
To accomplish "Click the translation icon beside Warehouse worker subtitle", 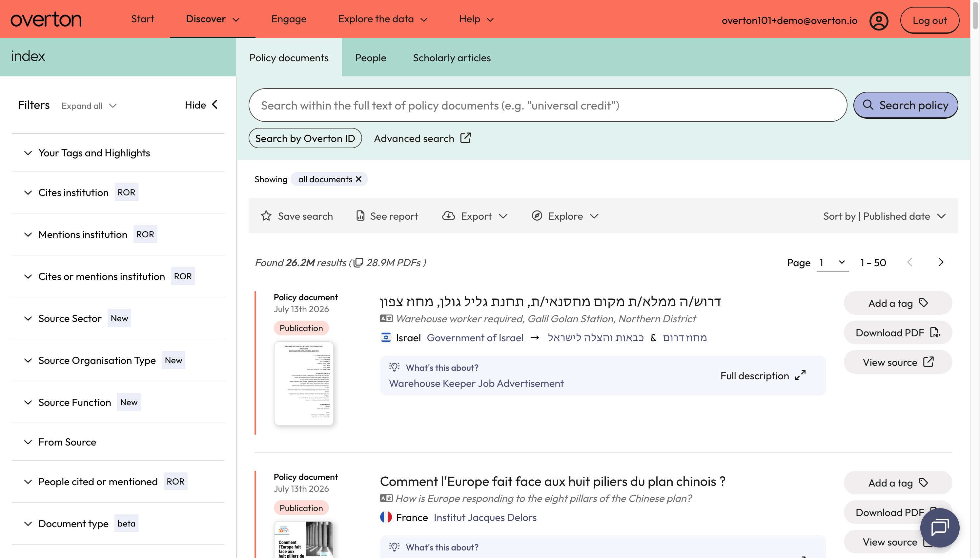I will point(386,318).
